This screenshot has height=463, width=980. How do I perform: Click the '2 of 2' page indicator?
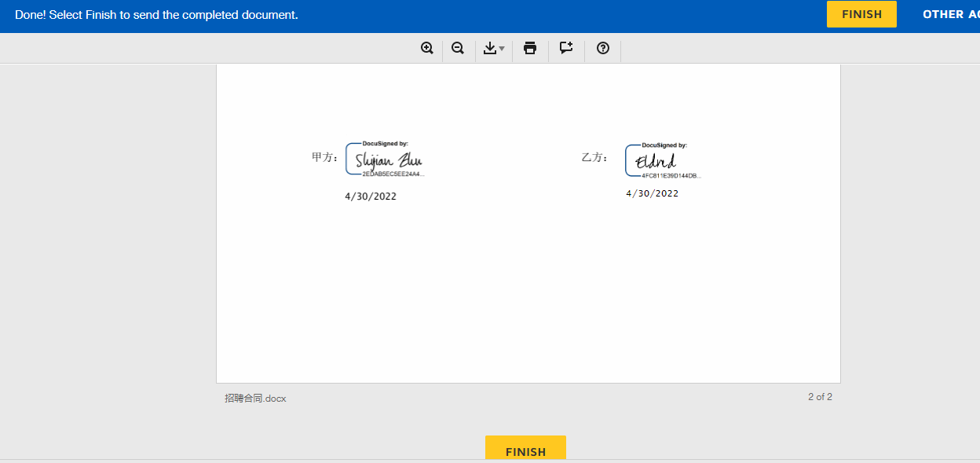tap(820, 397)
